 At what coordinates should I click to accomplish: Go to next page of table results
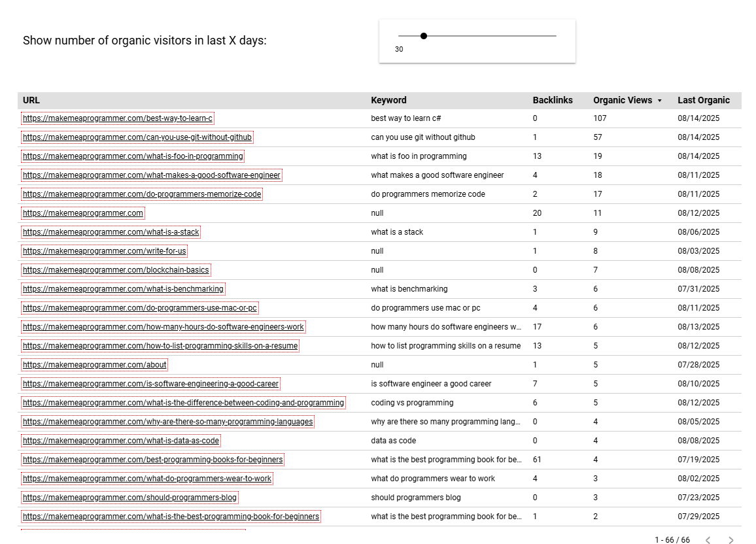(x=730, y=540)
